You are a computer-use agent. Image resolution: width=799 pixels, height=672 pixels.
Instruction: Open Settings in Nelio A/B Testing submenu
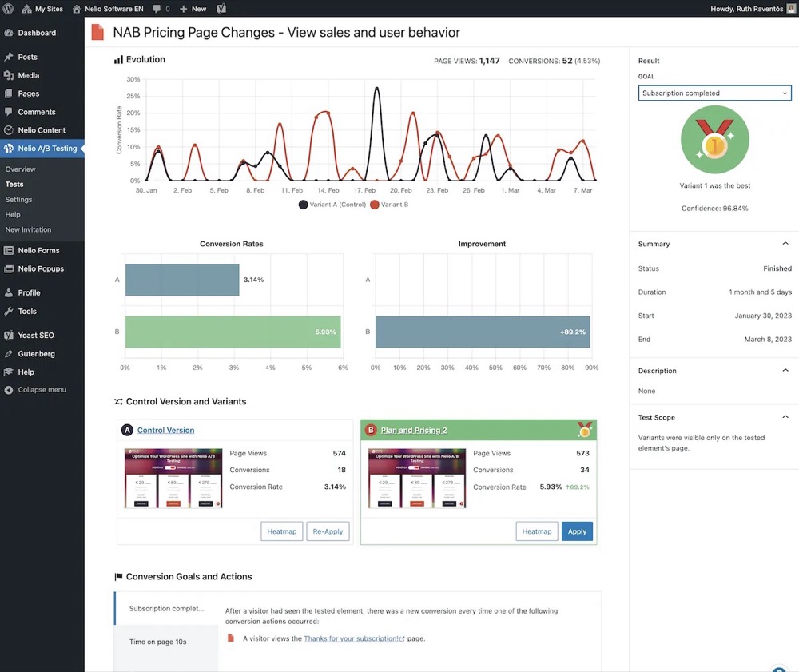click(18, 200)
